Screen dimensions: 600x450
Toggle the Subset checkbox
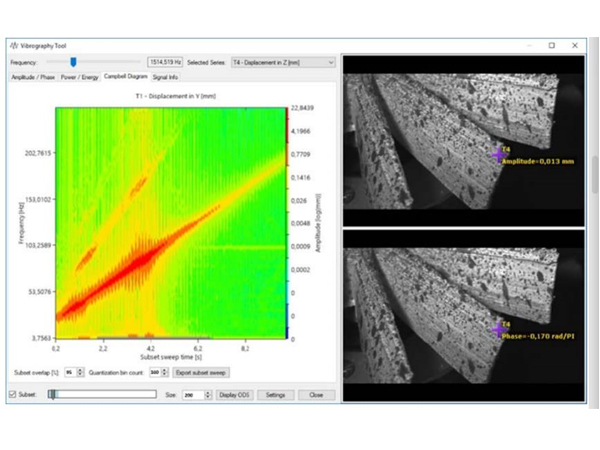(12, 395)
